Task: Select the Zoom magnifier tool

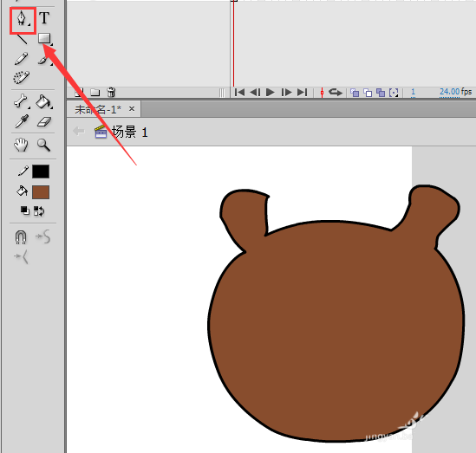Action: 43,145
